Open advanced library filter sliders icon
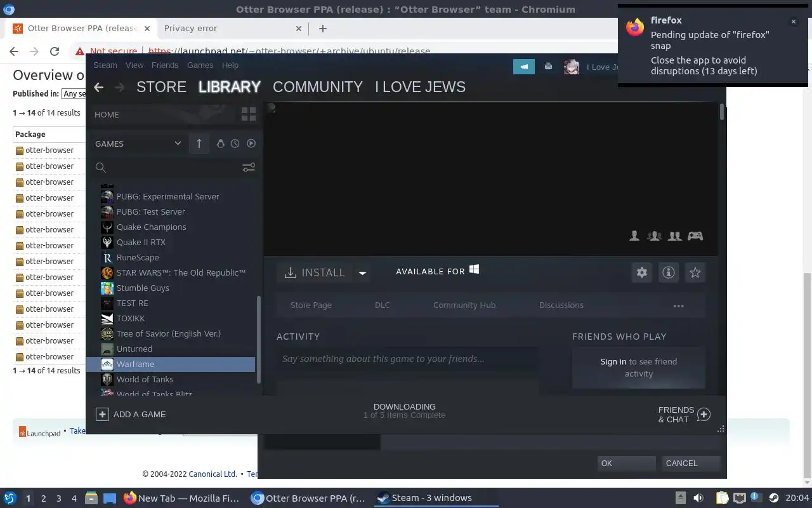 pyautogui.click(x=249, y=167)
